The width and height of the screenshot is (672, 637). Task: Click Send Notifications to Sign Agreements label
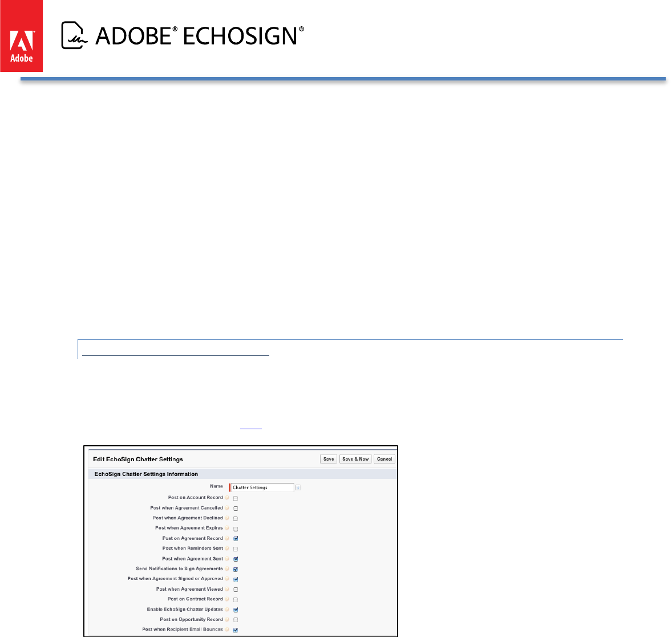pos(180,569)
